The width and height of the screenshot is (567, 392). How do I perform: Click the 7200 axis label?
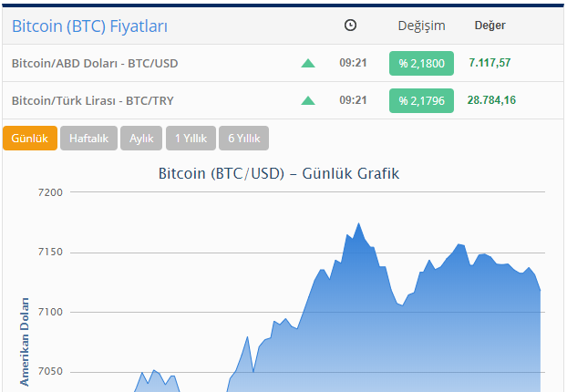click(x=50, y=192)
